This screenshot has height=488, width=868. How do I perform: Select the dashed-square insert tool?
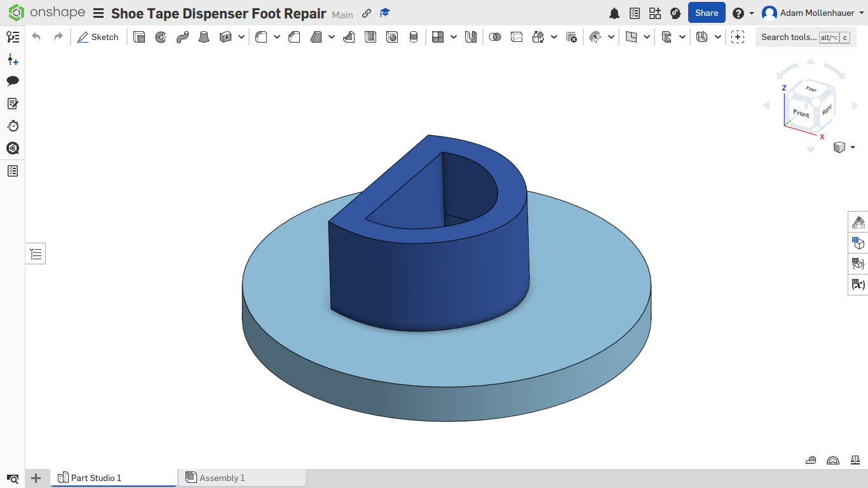738,37
